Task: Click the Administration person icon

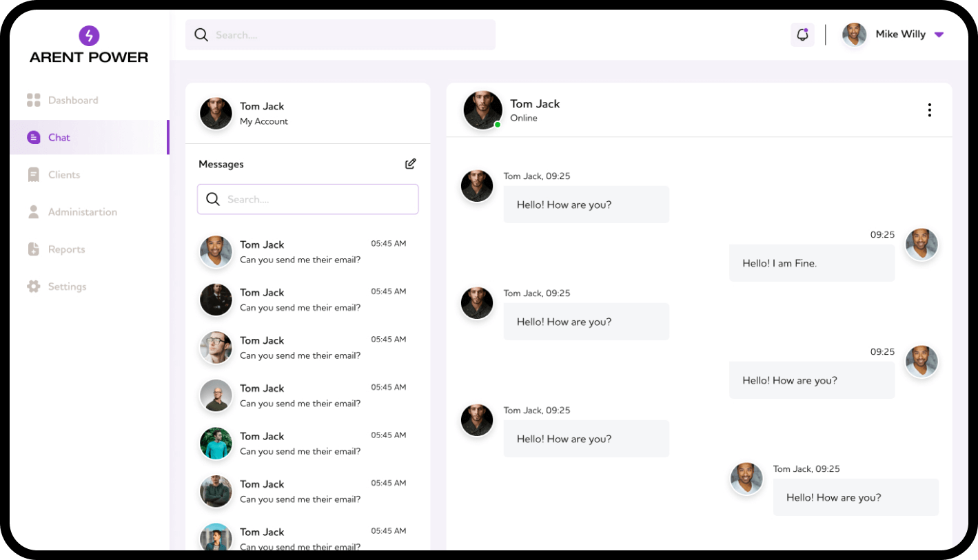Action: 34,212
